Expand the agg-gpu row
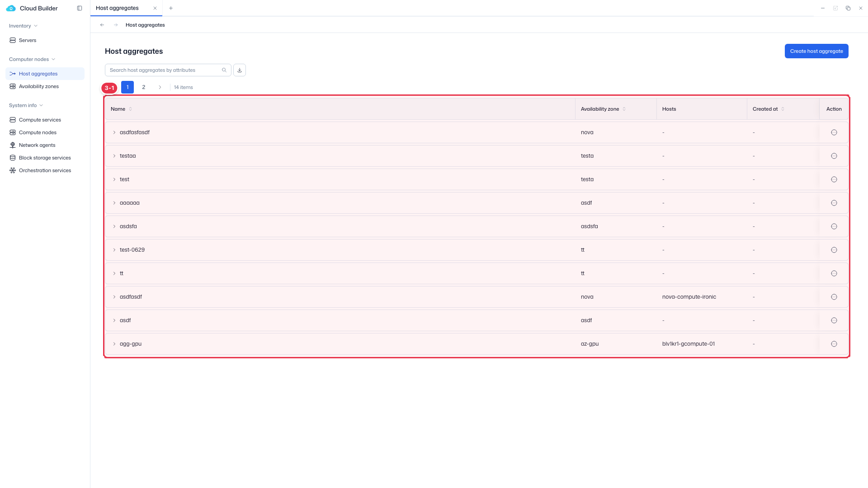 [x=114, y=344]
